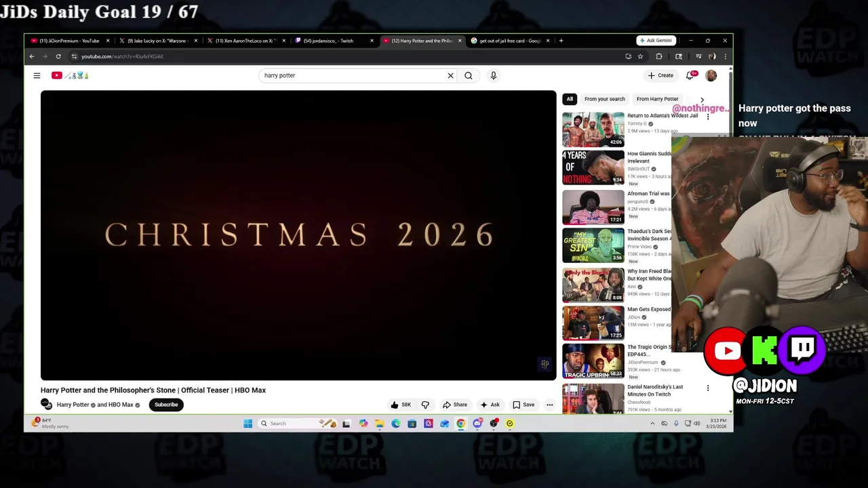Open Copilot from the taskbar
Viewport: 868px width, 488px height.
coord(363,424)
